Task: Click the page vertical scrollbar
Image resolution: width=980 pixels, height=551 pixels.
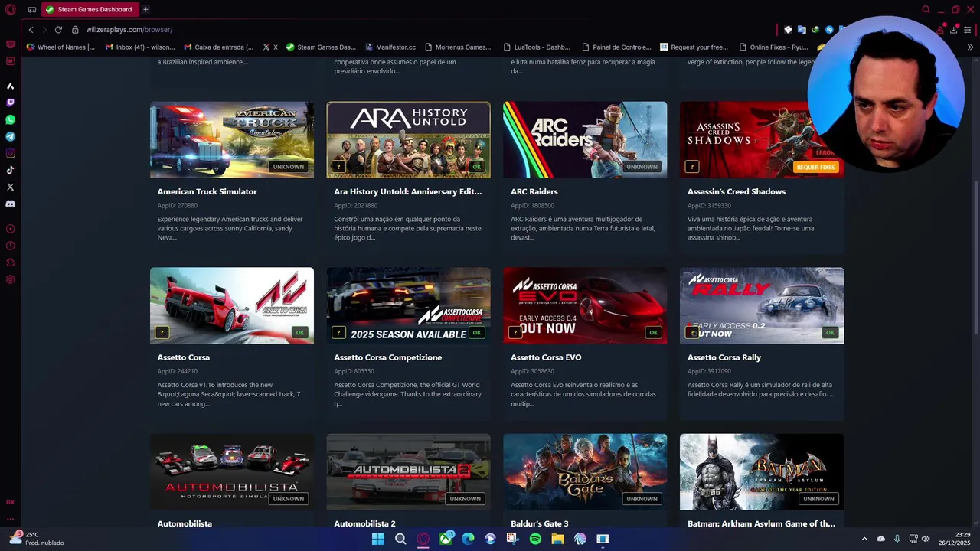Action: [975, 256]
